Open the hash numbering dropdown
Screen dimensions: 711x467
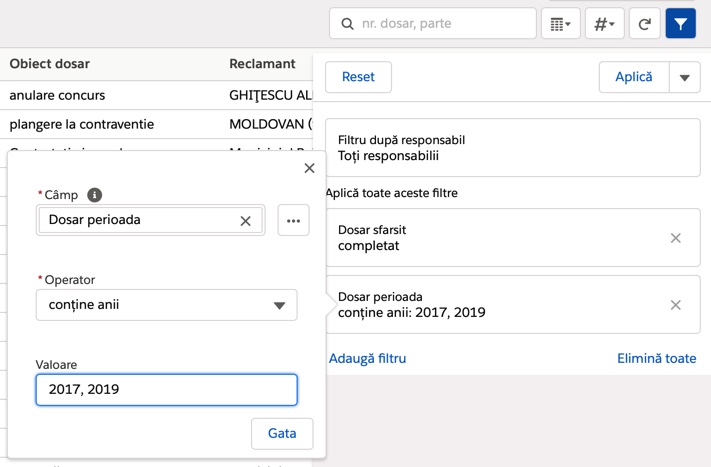[x=604, y=24]
